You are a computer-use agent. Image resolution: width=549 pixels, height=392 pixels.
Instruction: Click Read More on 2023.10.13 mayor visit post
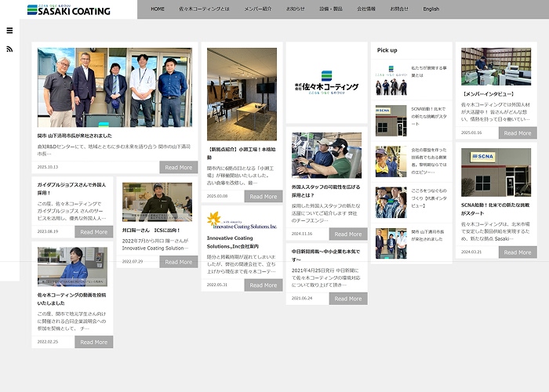point(179,167)
